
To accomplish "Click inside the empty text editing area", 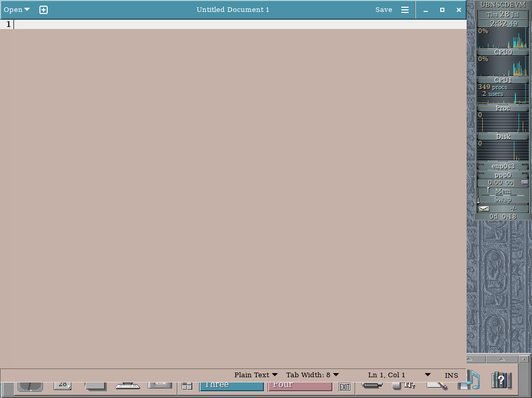I will [233, 155].
